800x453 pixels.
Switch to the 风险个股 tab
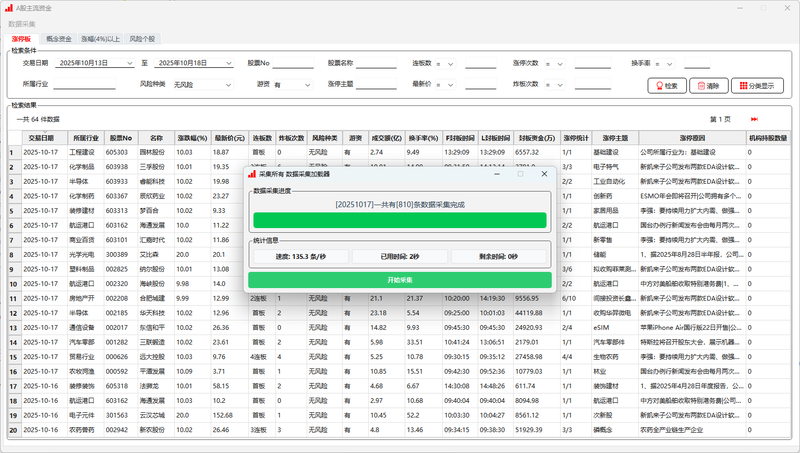(143, 38)
